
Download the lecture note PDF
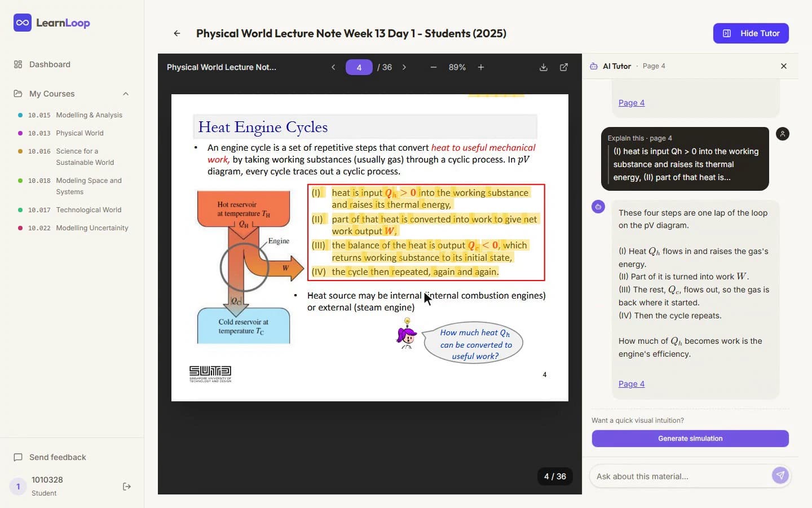(x=544, y=67)
